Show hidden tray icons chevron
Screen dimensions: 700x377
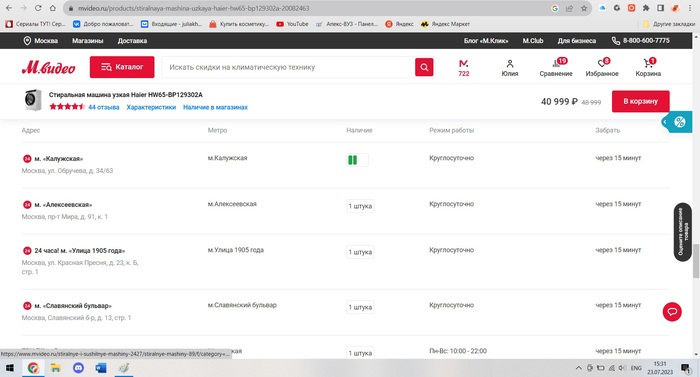[x=579, y=368]
